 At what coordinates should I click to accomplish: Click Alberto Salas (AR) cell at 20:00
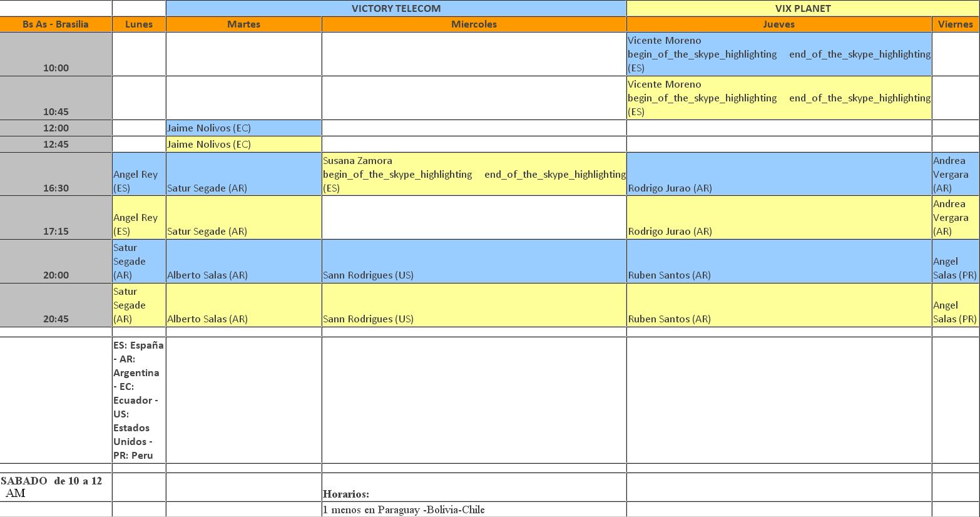pyautogui.click(x=243, y=261)
